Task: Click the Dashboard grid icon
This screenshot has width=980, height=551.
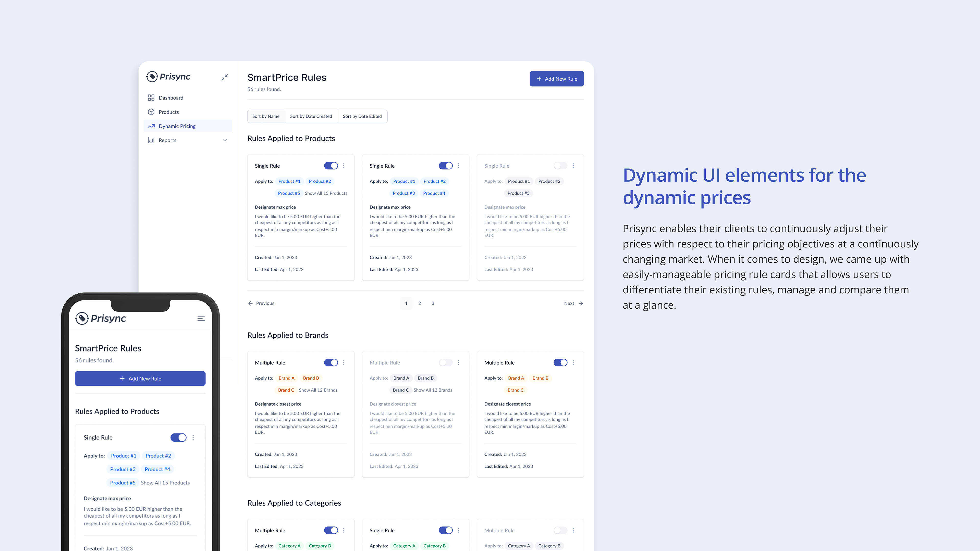Action: coord(151,98)
